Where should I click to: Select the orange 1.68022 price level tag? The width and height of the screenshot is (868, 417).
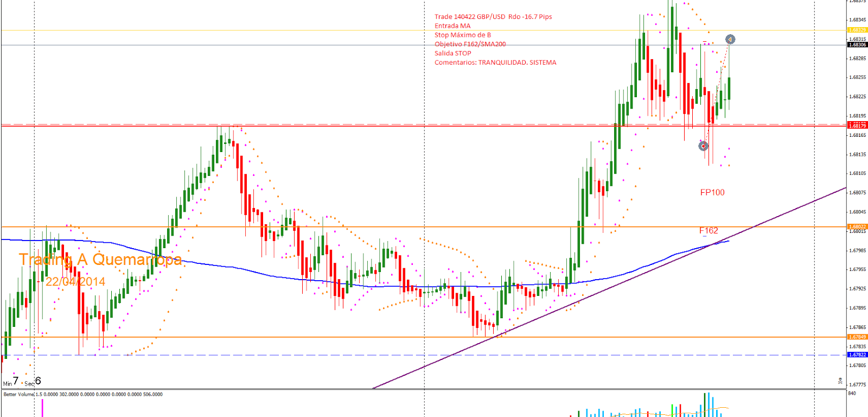(857, 226)
